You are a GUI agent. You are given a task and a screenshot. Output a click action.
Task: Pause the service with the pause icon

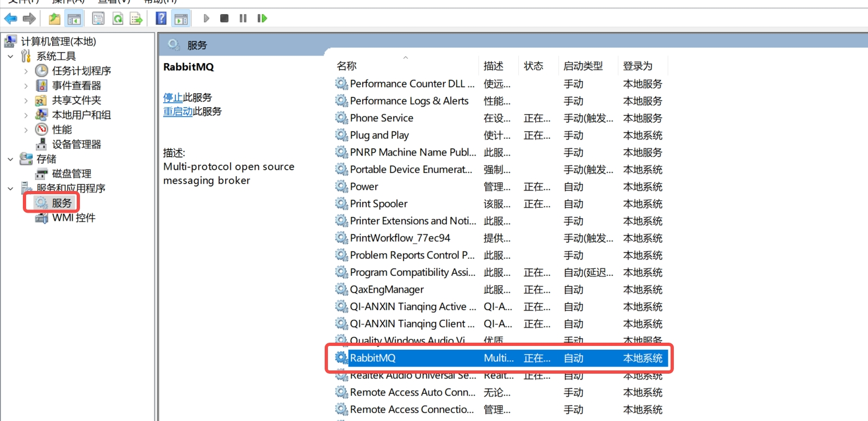tap(243, 18)
